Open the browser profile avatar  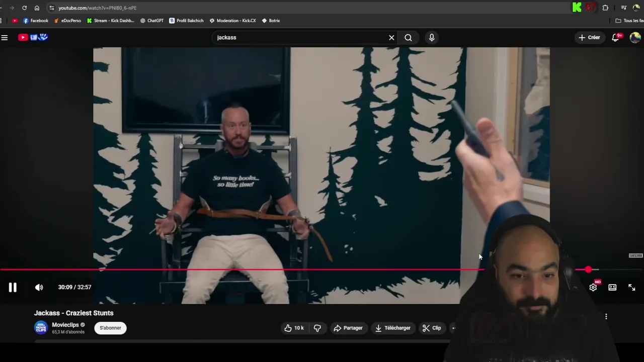click(x=636, y=8)
